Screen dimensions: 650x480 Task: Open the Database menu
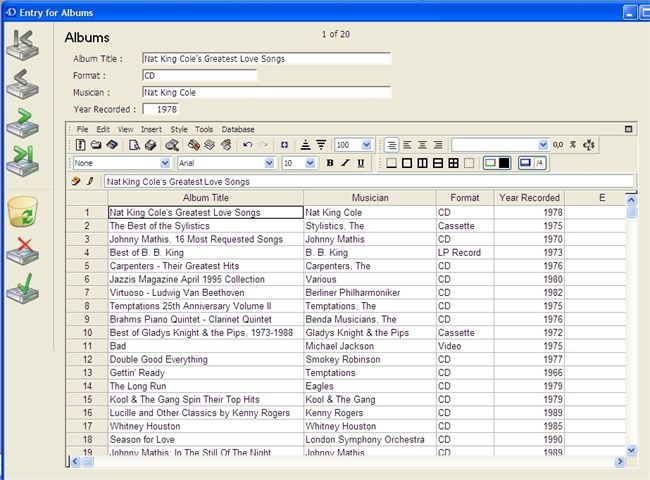point(238,129)
